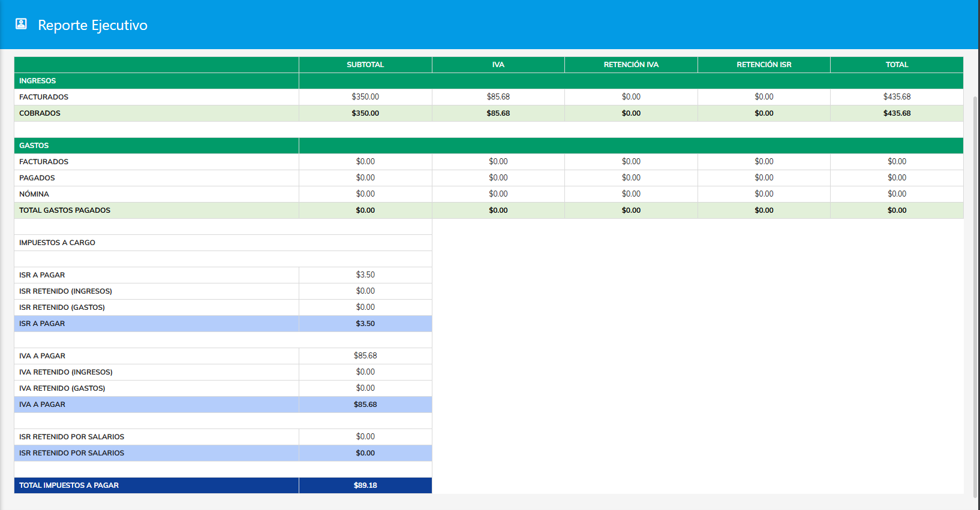Screen dimensions: 980x510
Task: Click the SUBTOTAL column header
Action: coord(365,65)
